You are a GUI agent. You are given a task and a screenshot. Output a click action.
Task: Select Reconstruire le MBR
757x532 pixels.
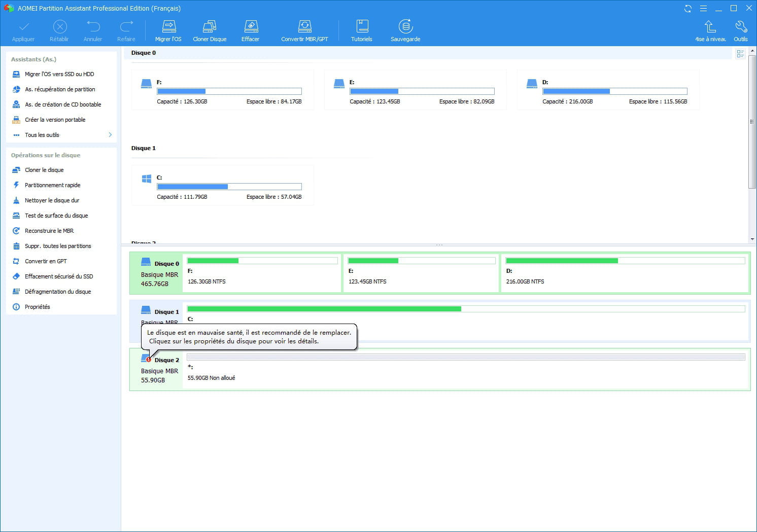(x=49, y=231)
